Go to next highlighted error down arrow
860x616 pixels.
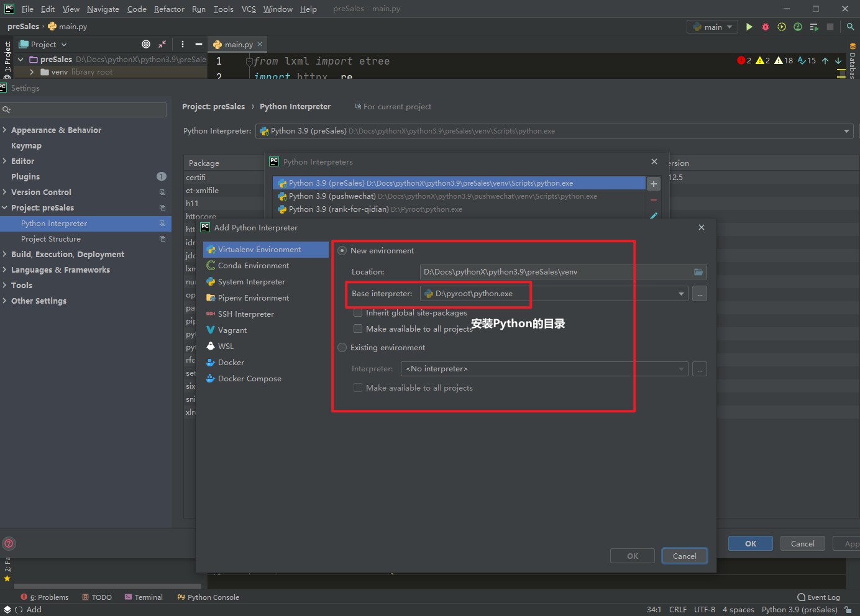[838, 60]
